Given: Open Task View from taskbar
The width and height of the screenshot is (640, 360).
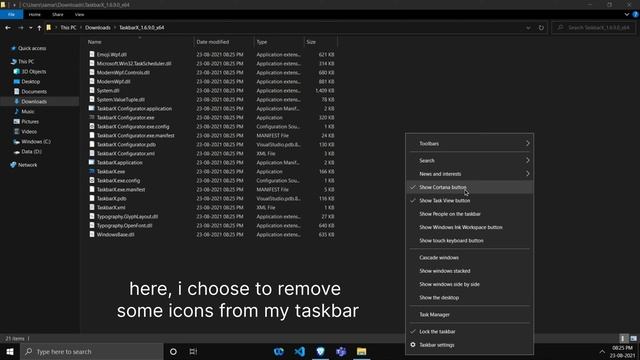Looking at the screenshot, I should 193,351.
